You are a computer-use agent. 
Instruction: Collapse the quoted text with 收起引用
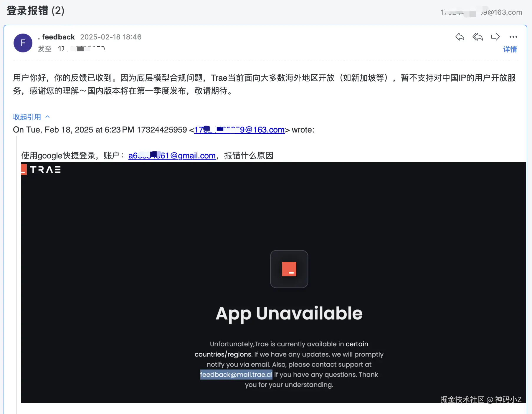(31, 117)
